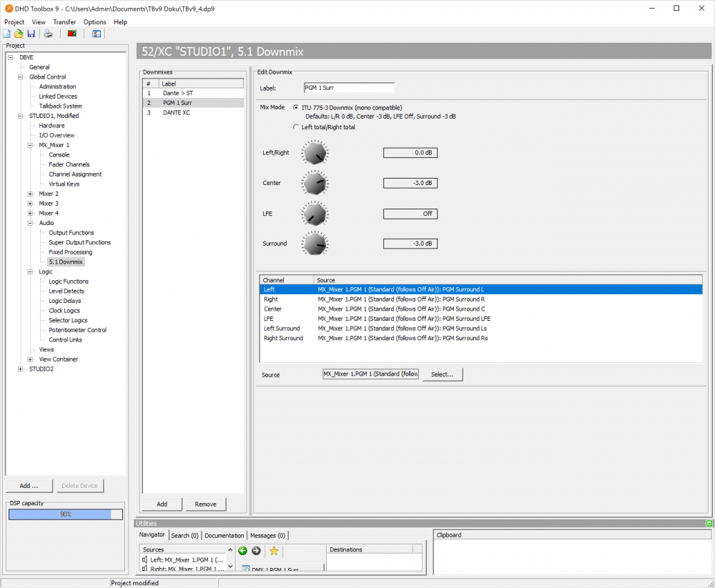The height and width of the screenshot is (588, 715).
Task: Collapse the Audio tree node
Action: coord(31,223)
